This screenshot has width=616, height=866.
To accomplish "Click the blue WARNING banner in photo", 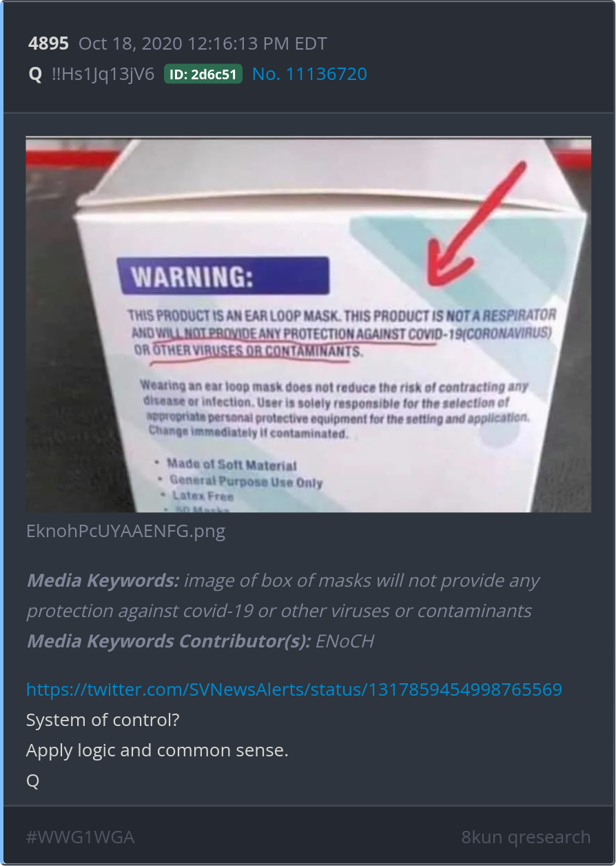I will 223,276.
